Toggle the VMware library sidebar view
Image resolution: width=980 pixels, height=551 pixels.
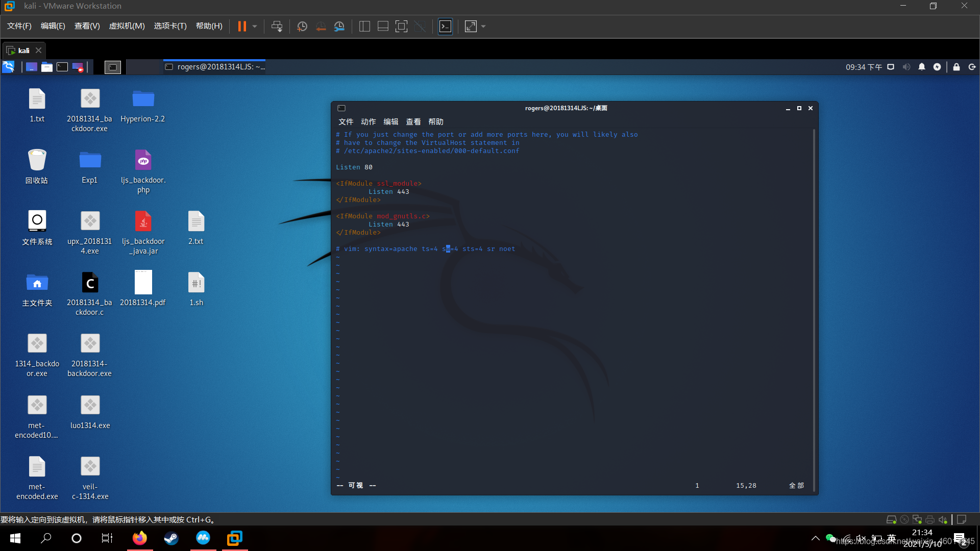pyautogui.click(x=364, y=26)
